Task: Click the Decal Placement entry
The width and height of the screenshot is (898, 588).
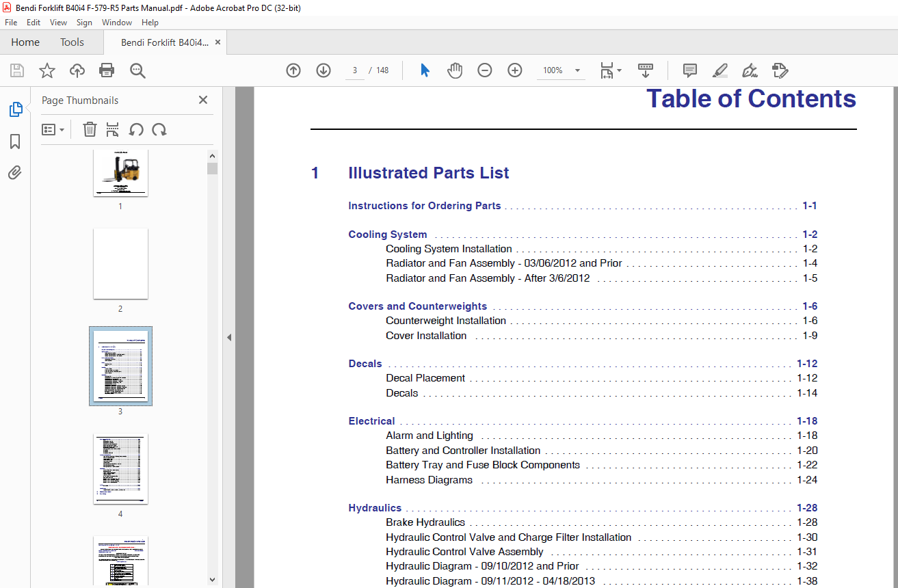Action: point(425,378)
